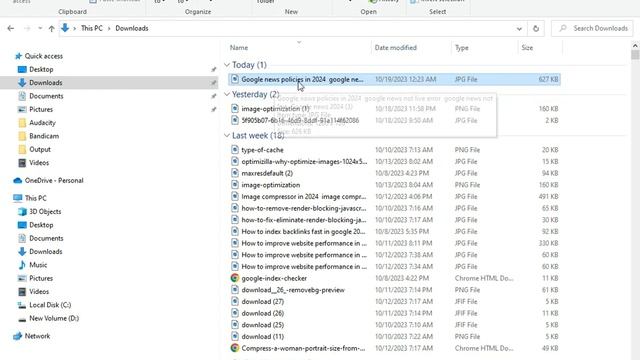
Task: Select download__26_-removebg-preview file name
Action: [293, 290]
